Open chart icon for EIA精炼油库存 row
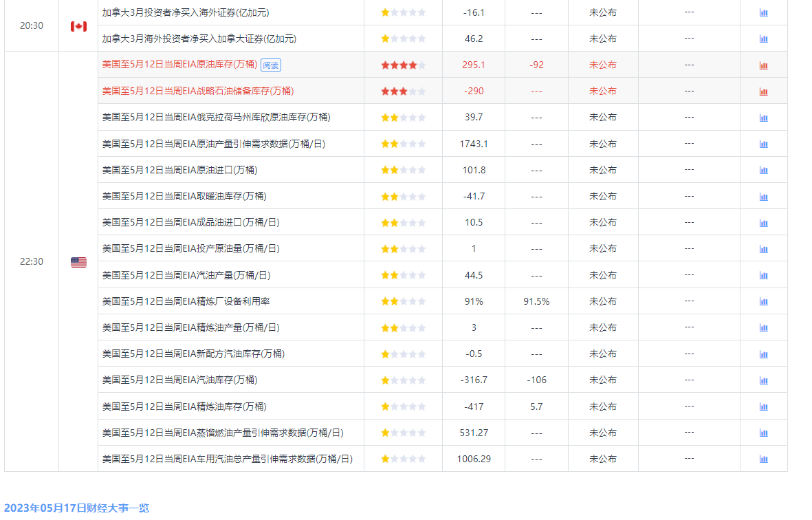812x520 pixels. [763, 407]
